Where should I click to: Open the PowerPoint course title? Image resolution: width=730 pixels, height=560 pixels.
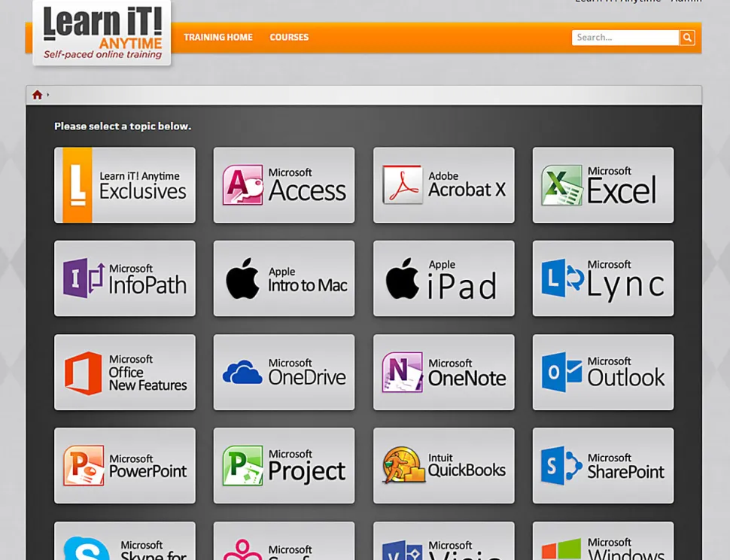tap(148, 471)
